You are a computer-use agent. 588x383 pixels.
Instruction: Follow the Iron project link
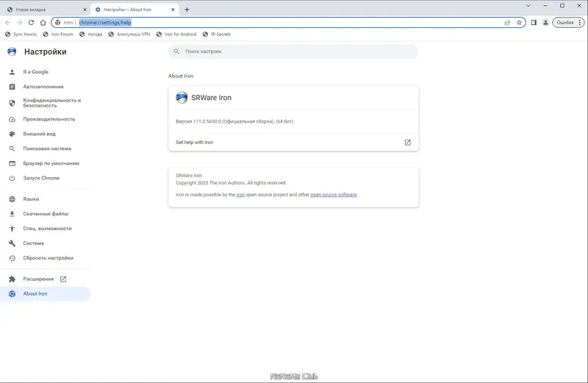[240, 195]
